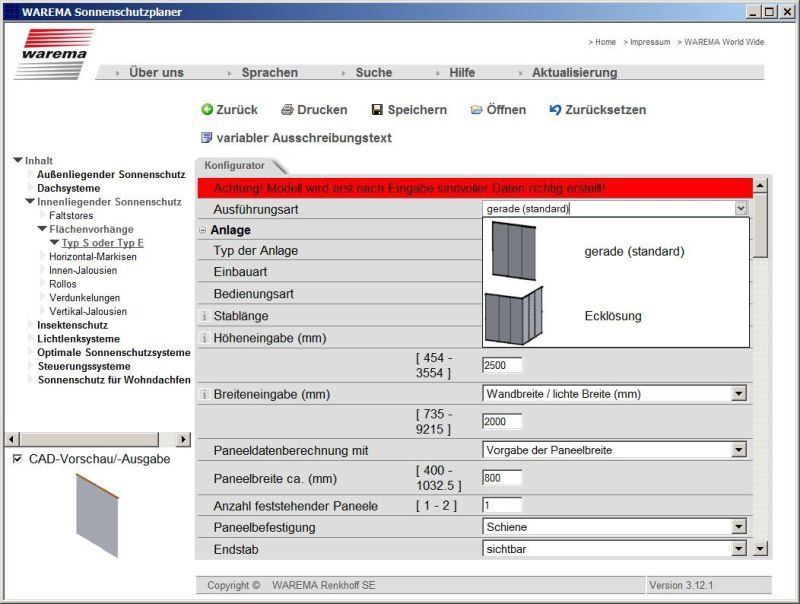The width and height of the screenshot is (800, 604).
Task: Select Außenliegender Sonnenschutz in the tree
Action: (x=111, y=174)
